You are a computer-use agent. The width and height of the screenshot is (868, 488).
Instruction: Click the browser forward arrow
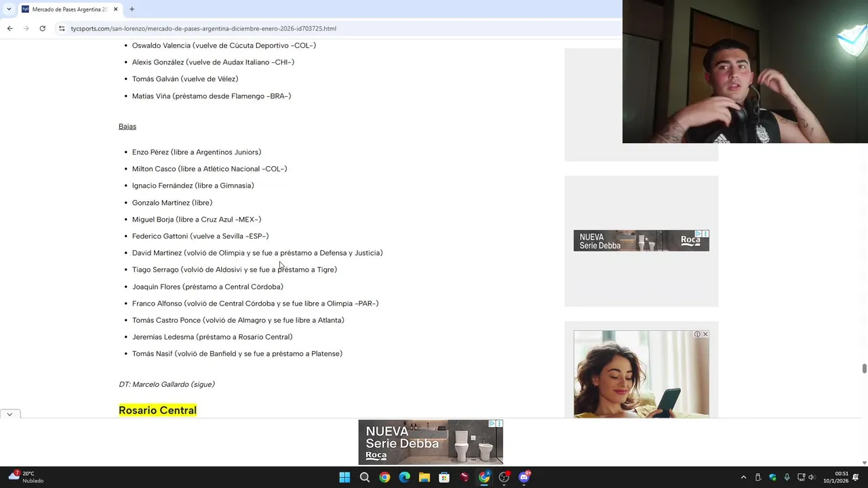(26, 28)
